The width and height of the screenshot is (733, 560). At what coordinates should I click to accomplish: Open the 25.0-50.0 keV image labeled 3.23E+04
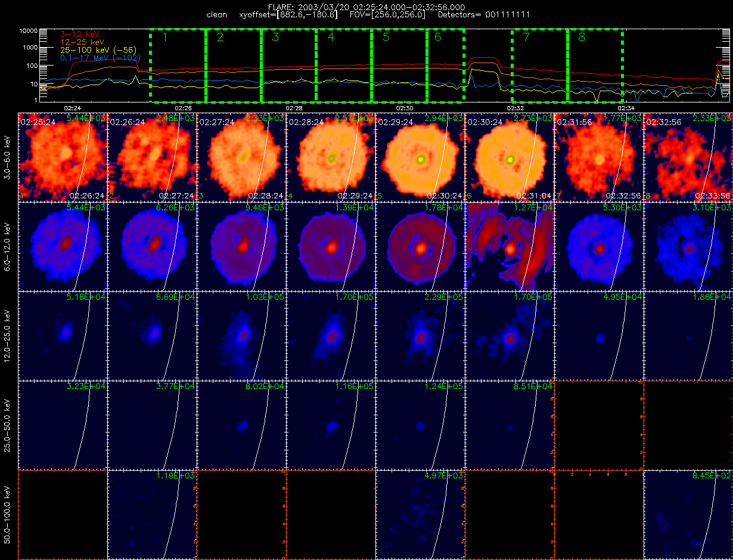click(x=63, y=425)
